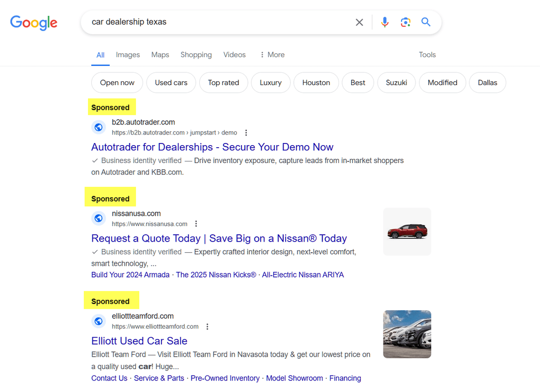
Task: Click into the search field 'car dealership texas'
Action: pyautogui.click(x=220, y=22)
